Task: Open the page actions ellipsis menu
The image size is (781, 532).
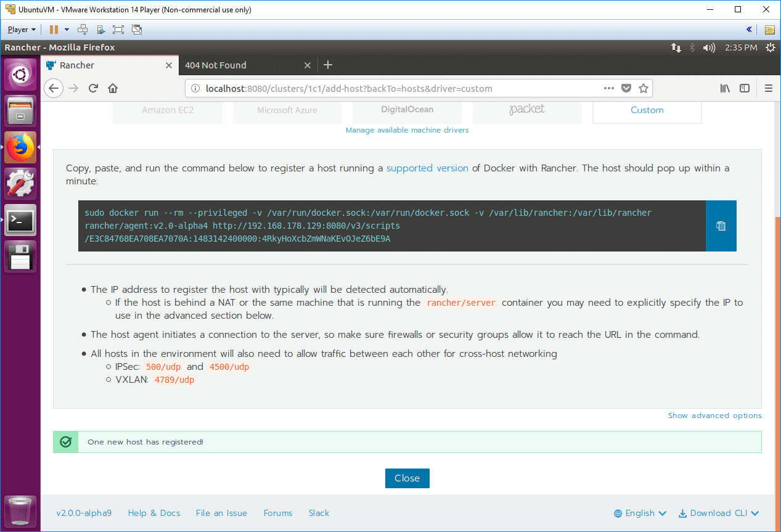Action: click(609, 88)
